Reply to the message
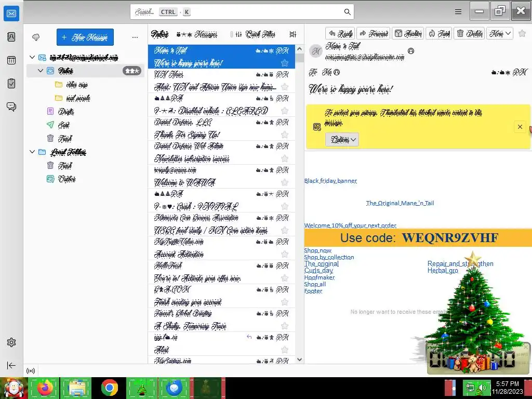The width and height of the screenshot is (532, 399). 340,33
